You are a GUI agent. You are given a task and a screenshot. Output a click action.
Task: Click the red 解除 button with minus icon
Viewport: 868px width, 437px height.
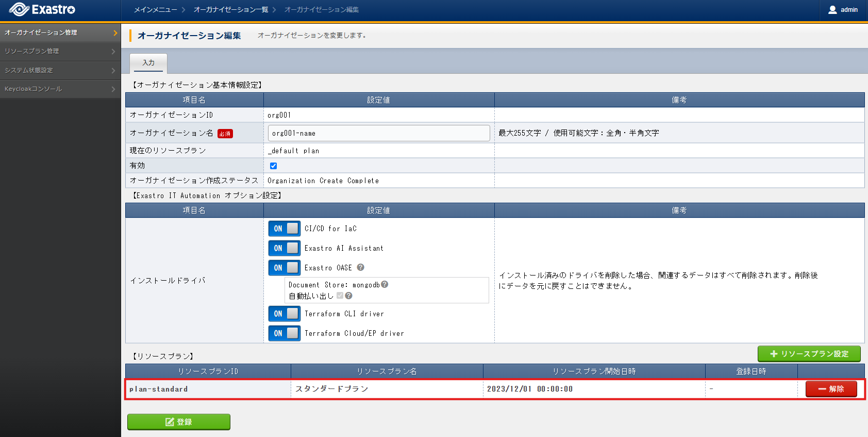831,389
